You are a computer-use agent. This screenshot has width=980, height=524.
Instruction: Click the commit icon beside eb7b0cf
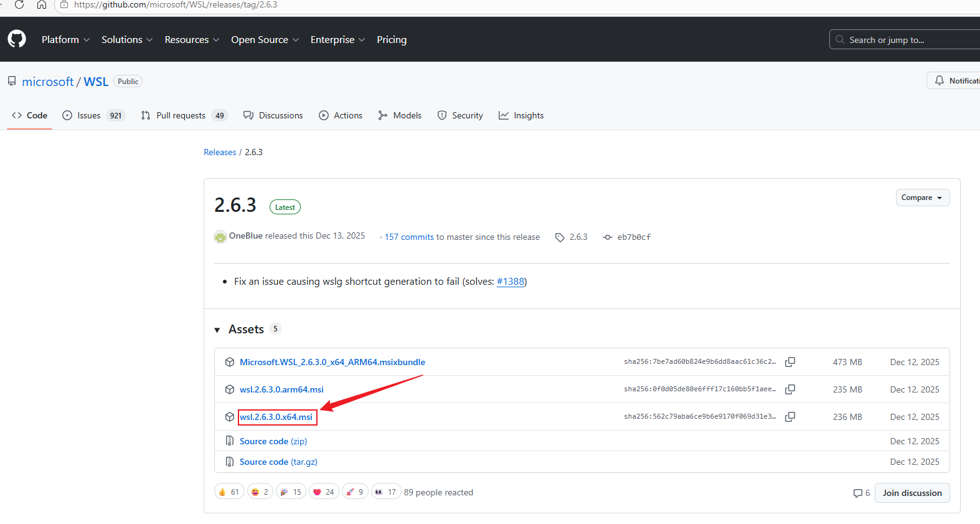pyautogui.click(x=608, y=237)
